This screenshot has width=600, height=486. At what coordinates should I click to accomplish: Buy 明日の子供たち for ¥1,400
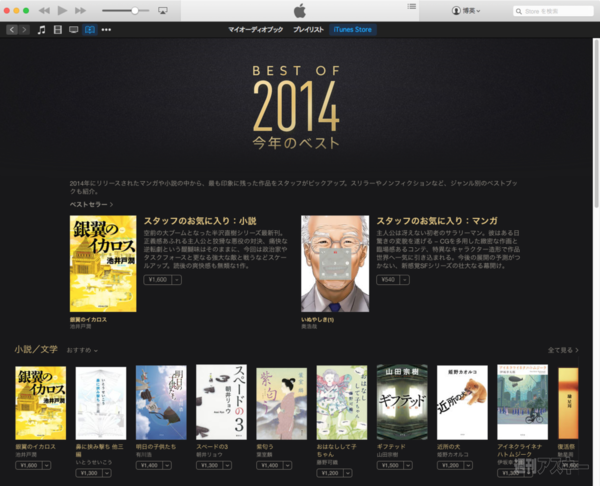pyautogui.click(x=149, y=465)
